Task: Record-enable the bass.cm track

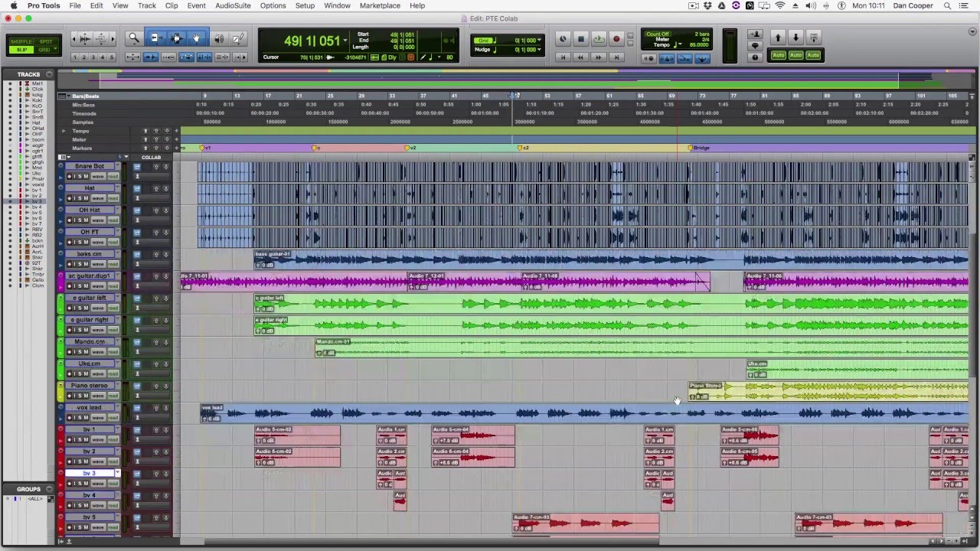Action: (70, 265)
